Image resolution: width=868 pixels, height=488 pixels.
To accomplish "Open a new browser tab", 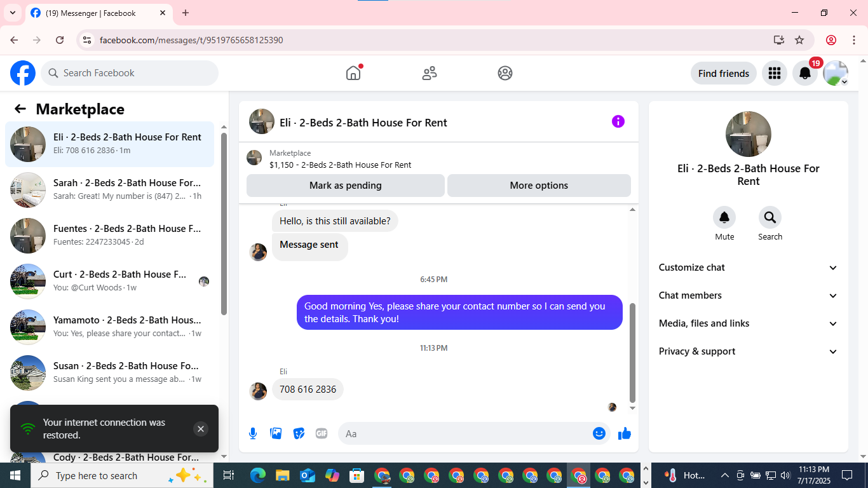I will pos(186,13).
